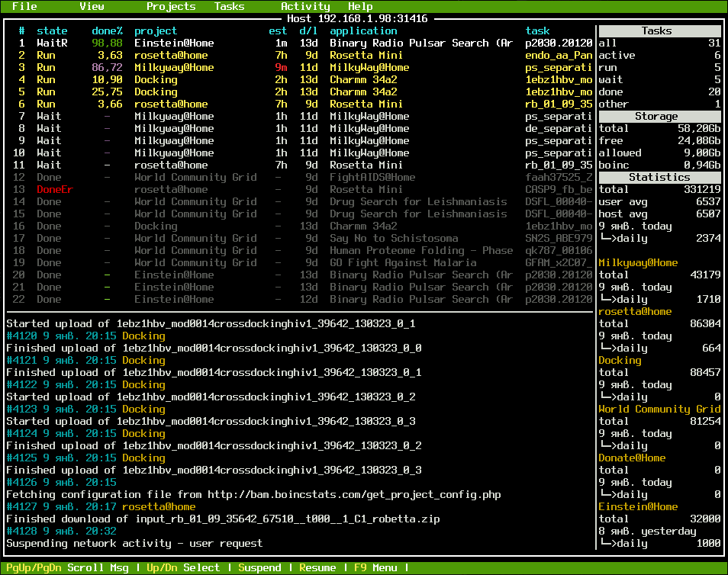Click the 'done%' column header
The height and width of the screenshot is (575, 728).
(x=108, y=31)
